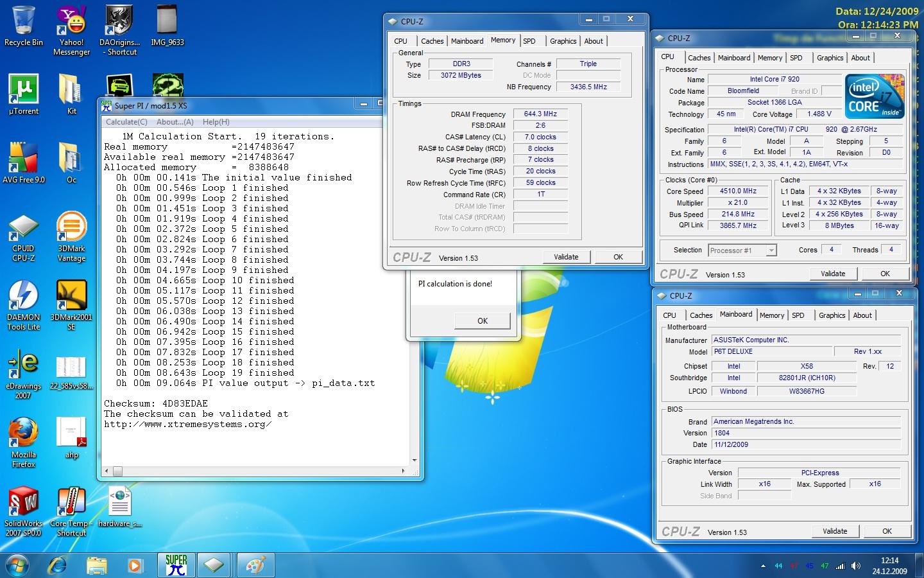The width and height of the screenshot is (924, 578).
Task: Open the Recycle Bin desktop icon
Action: tap(24, 26)
